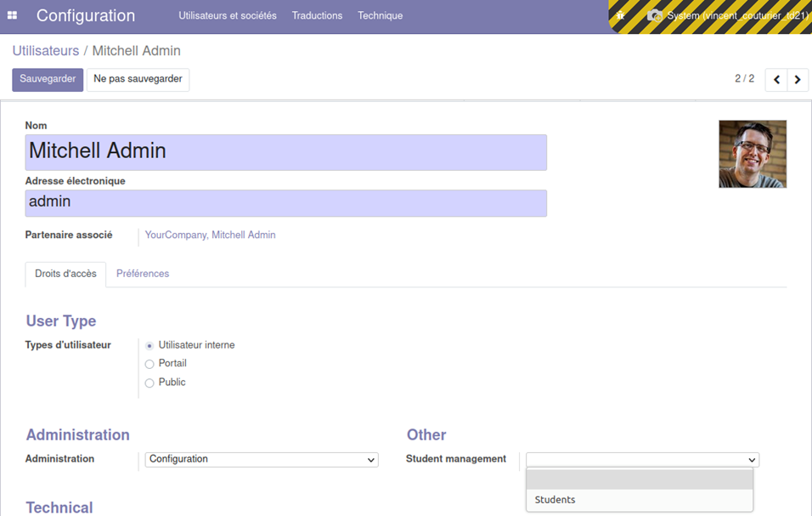This screenshot has width=812, height=516.
Task: Go to next record arrow
Action: point(798,80)
